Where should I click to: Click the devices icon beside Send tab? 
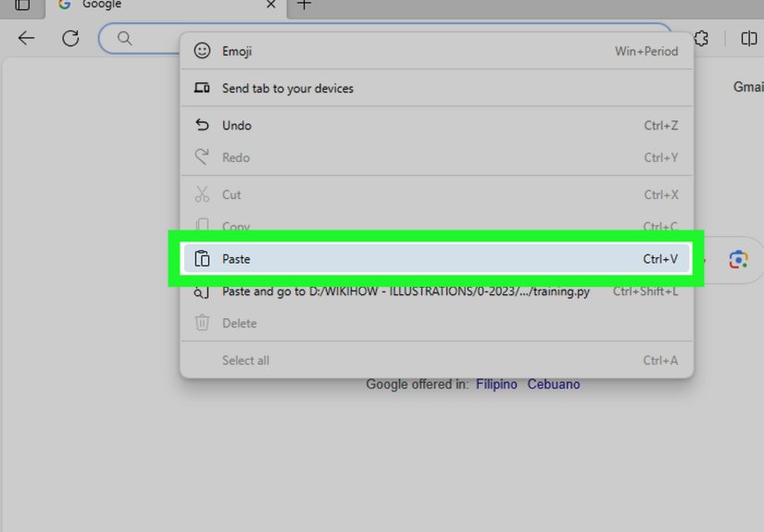[x=202, y=88]
